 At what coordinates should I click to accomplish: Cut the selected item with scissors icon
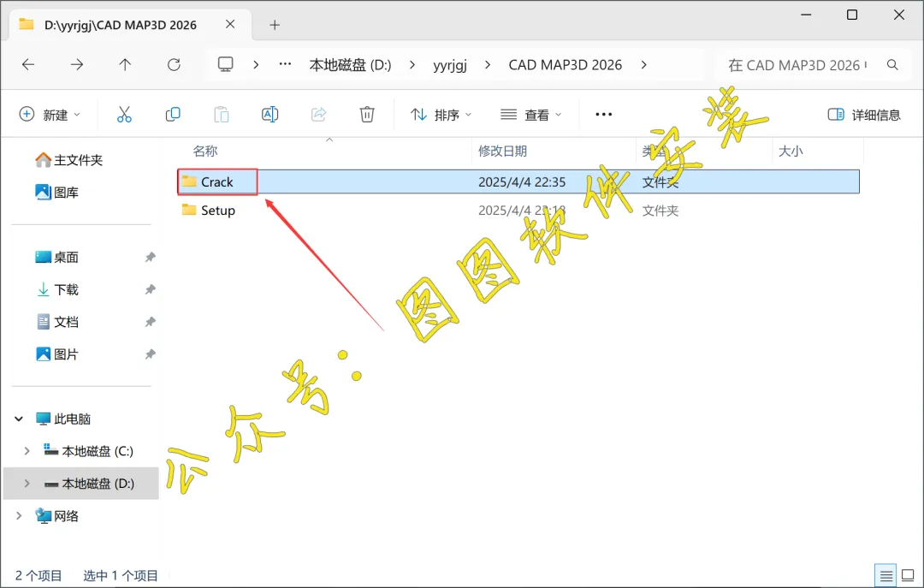coord(124,115)
